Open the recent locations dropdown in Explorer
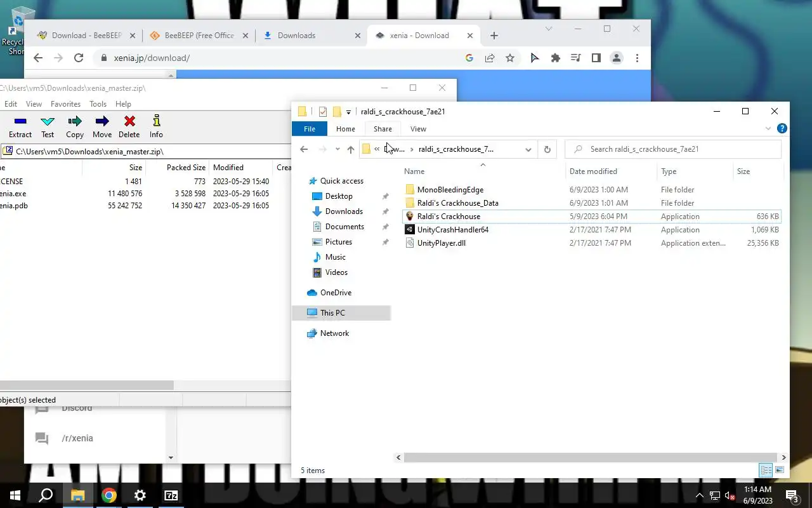This screenshot has width=812, height=508. (x=337, y=149)
